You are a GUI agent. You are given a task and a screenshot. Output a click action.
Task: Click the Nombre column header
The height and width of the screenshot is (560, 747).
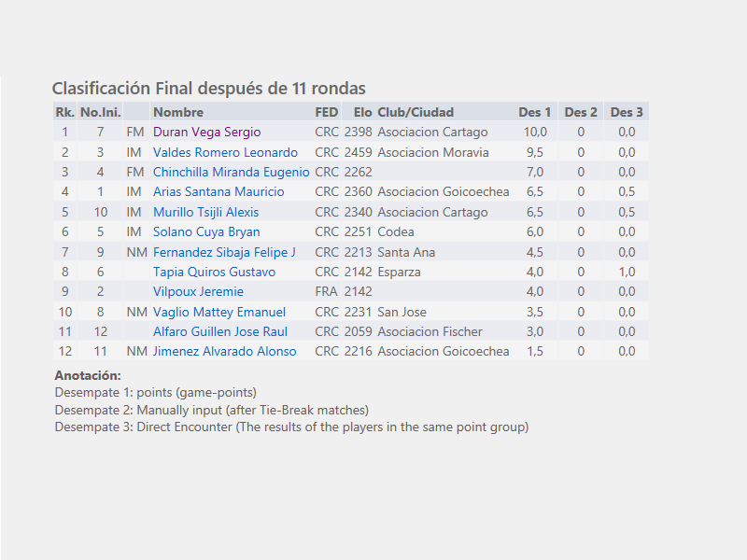(178, 112)
